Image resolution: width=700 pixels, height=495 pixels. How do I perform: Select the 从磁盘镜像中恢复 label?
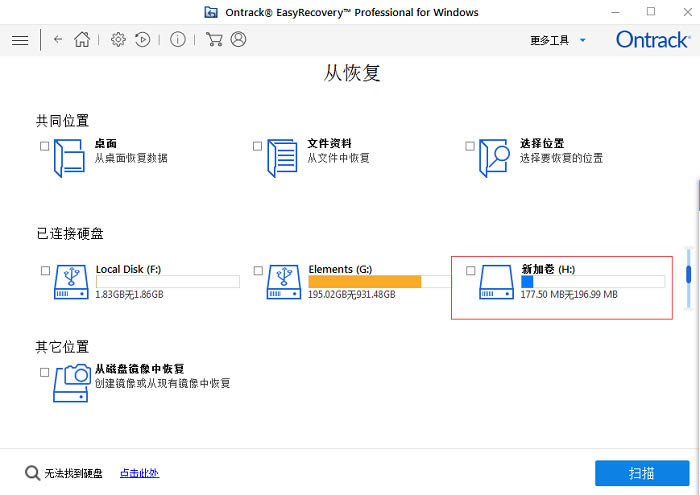point(140,369)
